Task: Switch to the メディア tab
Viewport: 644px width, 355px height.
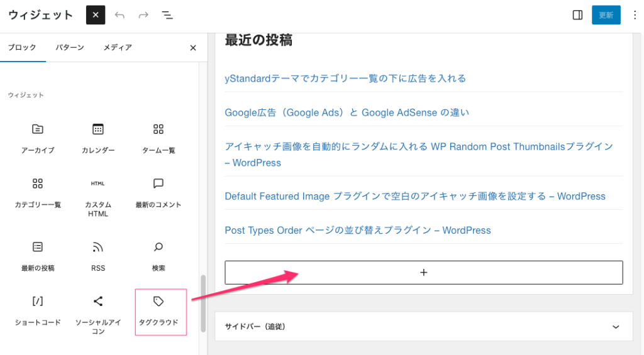Action: [118, 48]
